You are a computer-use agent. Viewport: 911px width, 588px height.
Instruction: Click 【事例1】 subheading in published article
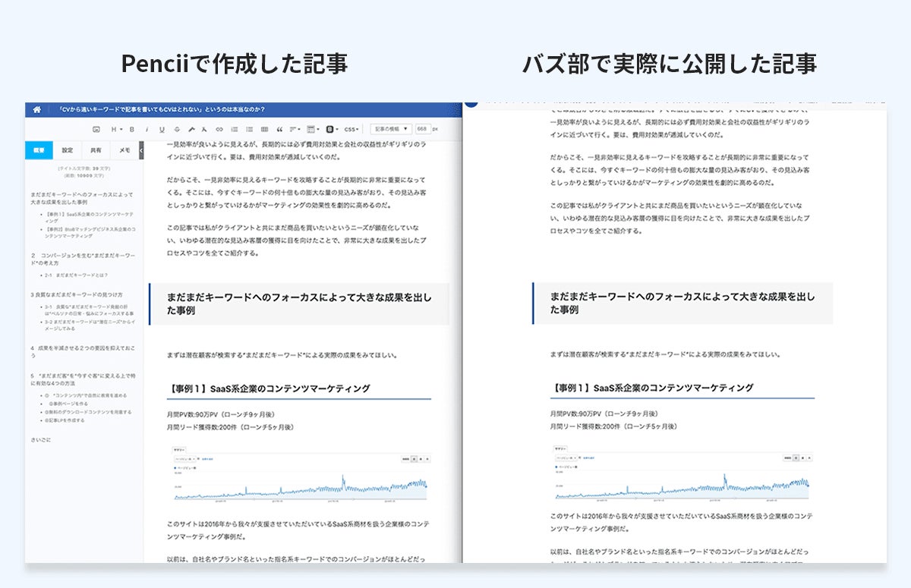click(652, 388)
